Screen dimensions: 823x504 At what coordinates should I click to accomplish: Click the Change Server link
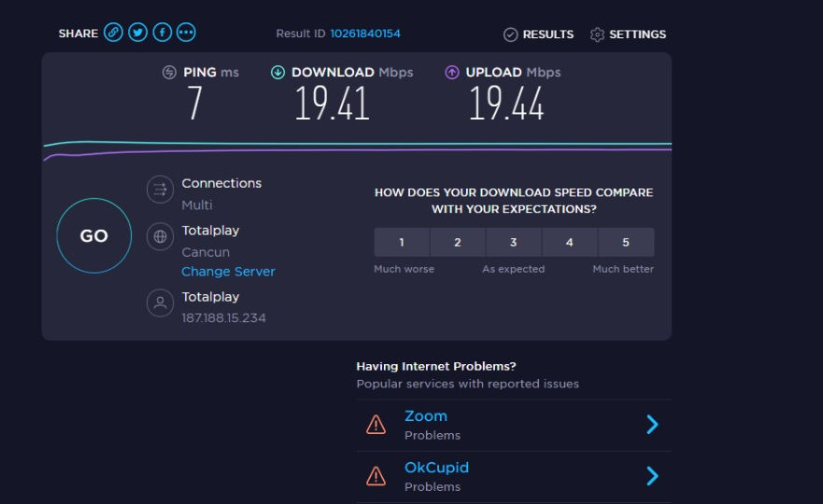tap(228, 272)
